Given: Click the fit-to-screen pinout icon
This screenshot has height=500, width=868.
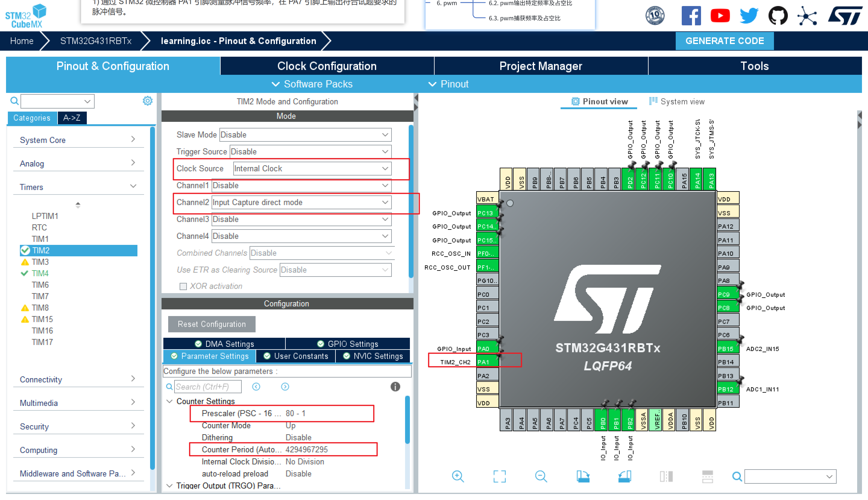Looking at the screenshot, I should coord(499,476).
